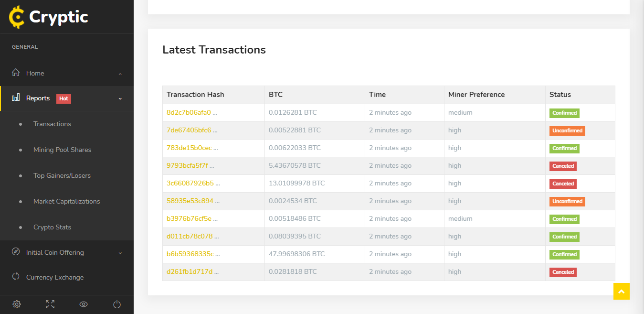Click the Cryptic coin logo icon
This screenshot has height=314, width=644.
click(x=17, y=17)
